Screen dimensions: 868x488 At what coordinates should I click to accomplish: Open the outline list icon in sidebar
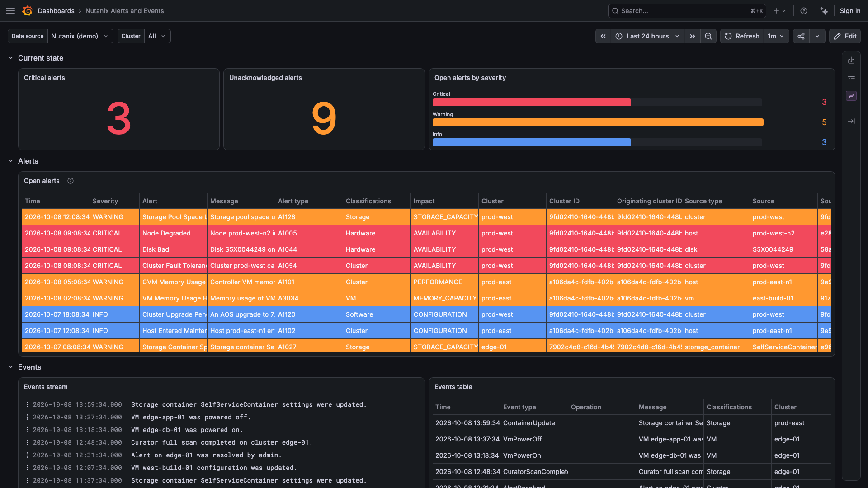851,78
